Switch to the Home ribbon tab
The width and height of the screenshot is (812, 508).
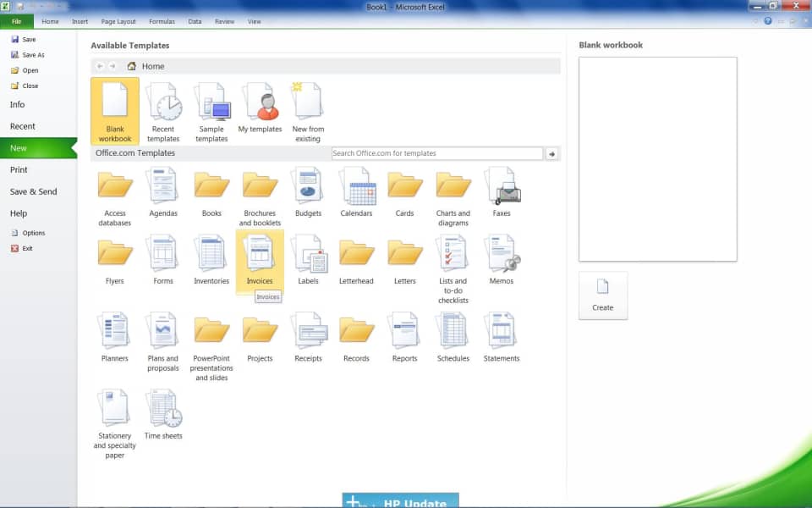click(x=50, y=21)
